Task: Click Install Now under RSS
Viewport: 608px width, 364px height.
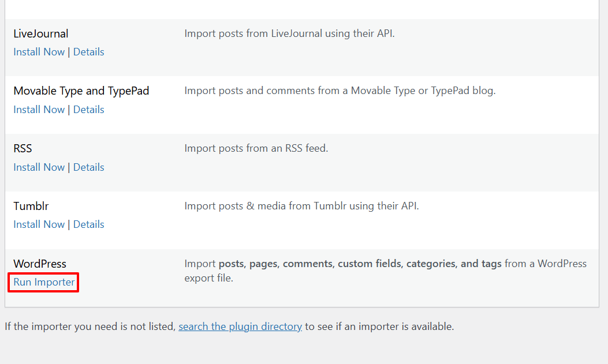Action: pyautogui.click(x=39, y=167)
